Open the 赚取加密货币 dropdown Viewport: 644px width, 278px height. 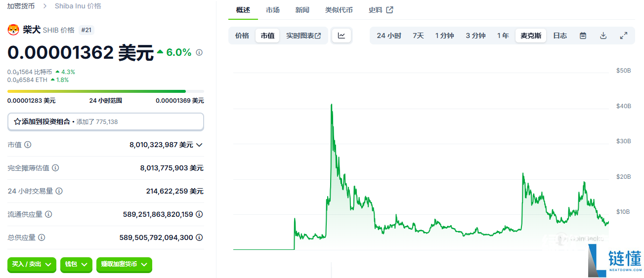coord(124,265)
